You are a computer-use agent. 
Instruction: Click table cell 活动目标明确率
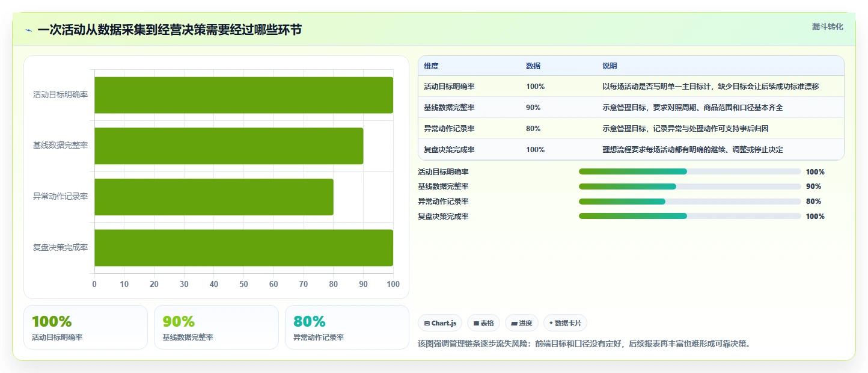tap(450, 87)
